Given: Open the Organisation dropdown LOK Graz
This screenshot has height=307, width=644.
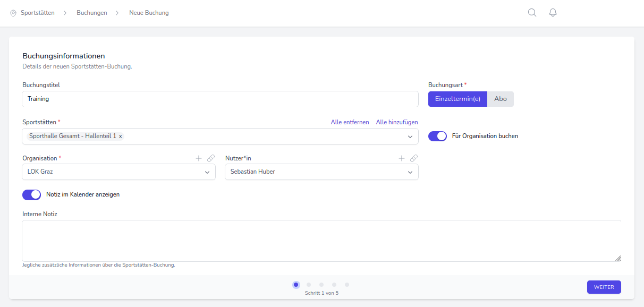Looking at the screenshot, I should coord(207,172).
